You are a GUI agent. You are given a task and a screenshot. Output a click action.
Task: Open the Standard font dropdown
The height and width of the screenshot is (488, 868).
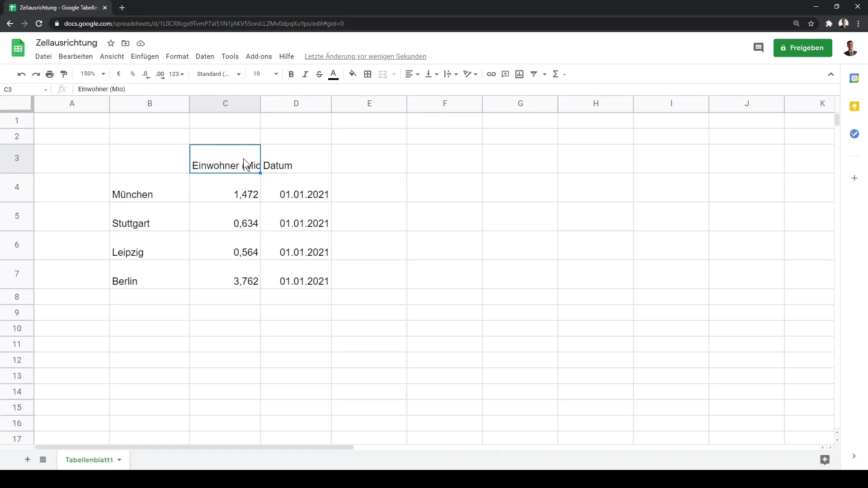pos(219,74)
